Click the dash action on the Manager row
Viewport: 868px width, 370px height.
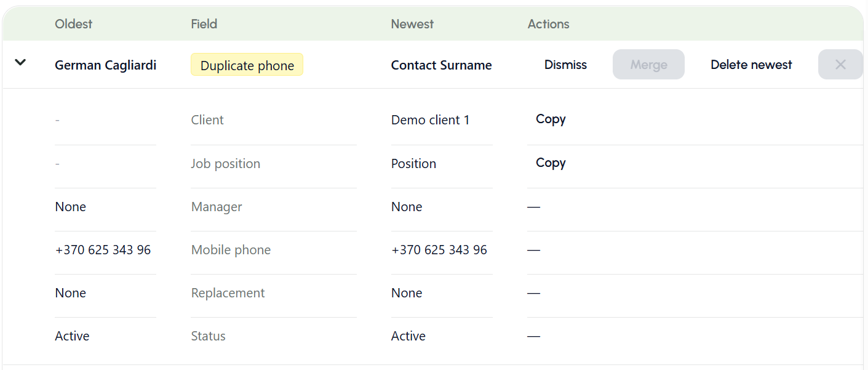[533, 207]
